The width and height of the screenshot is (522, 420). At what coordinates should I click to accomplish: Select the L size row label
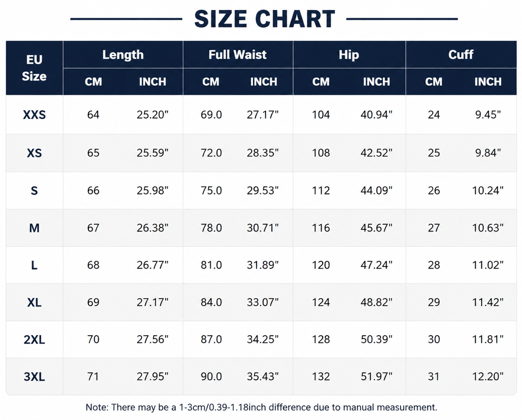pos(34,265)
